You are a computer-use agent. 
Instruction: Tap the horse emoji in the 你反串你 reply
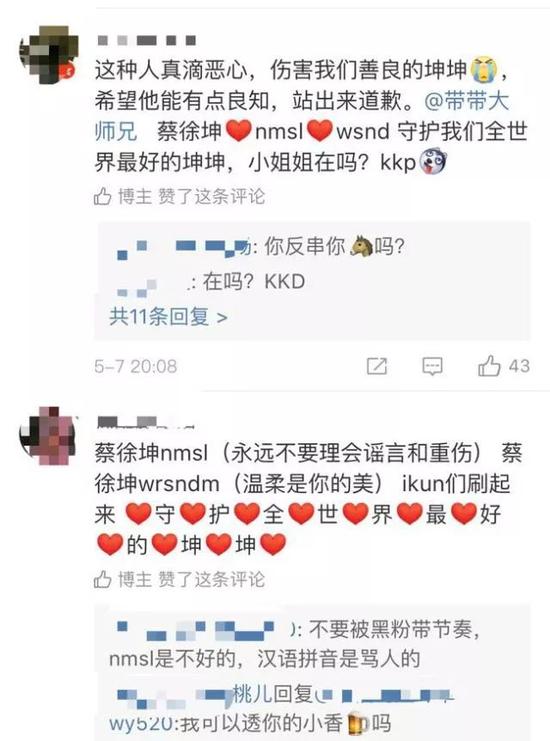(361, 247)
